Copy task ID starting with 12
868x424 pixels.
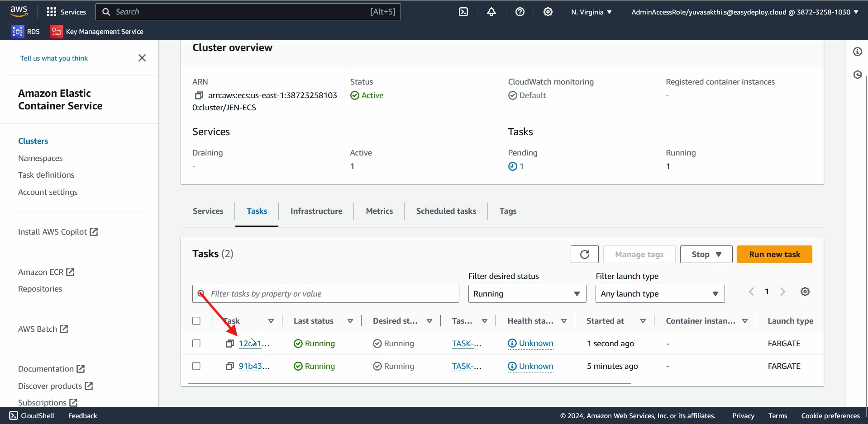[229, 344]
